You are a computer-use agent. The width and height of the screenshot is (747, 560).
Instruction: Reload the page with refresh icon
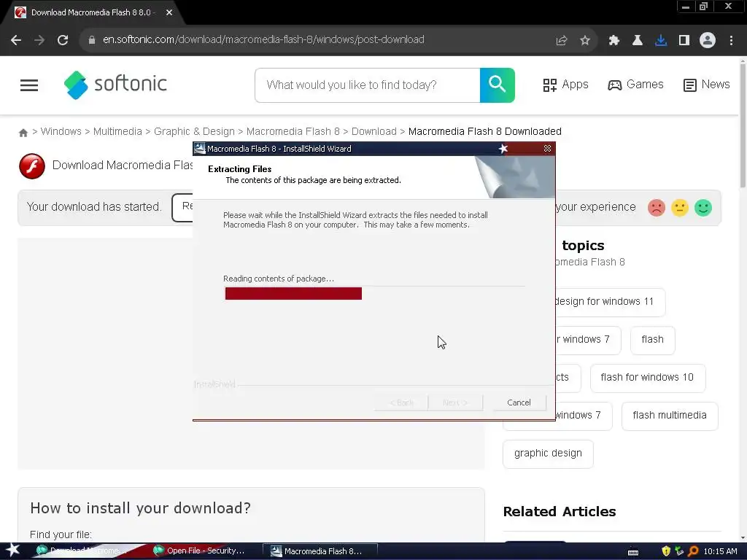(63, 40)
